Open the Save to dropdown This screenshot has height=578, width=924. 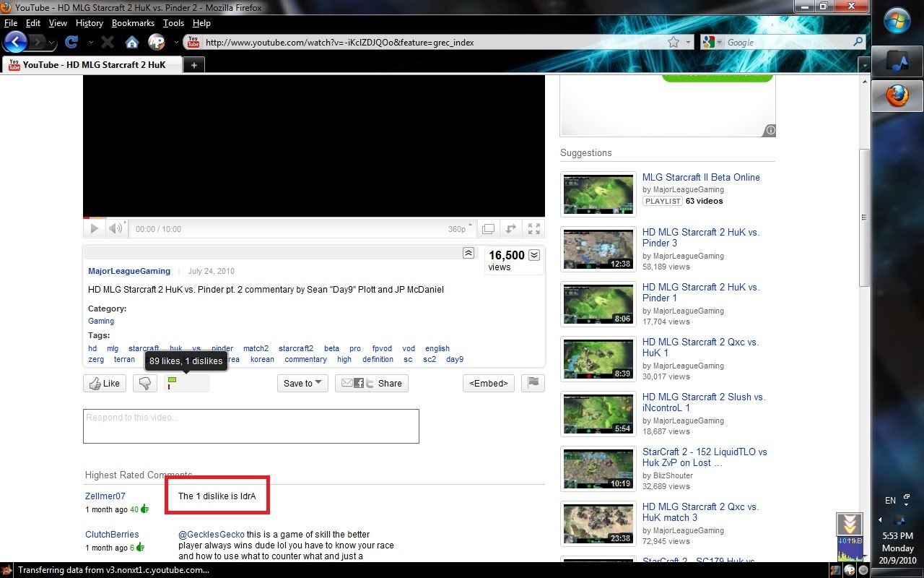tap(303, 383)
